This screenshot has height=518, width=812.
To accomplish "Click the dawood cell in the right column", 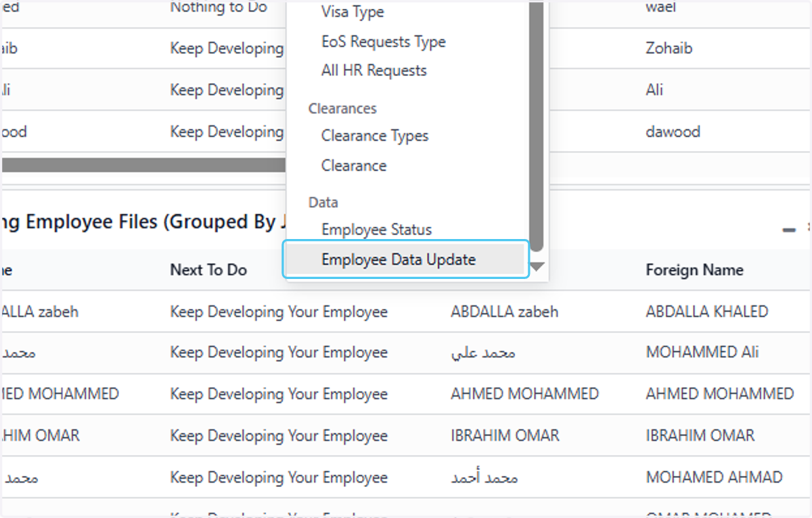I will tap(673, 131).
